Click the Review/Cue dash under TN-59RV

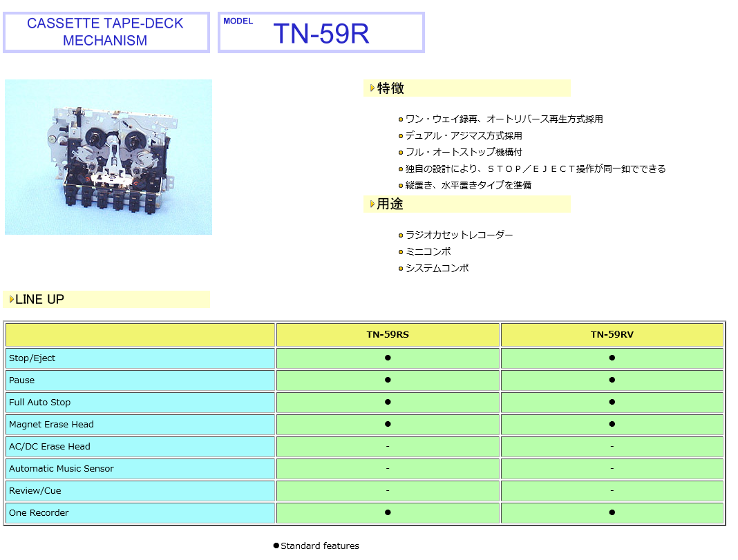[612, 490]
